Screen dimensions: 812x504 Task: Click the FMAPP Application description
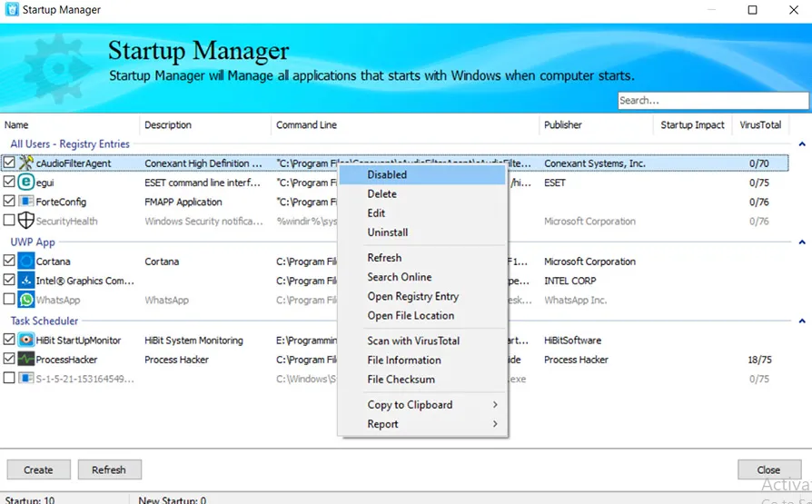click(x=183, y=202)
